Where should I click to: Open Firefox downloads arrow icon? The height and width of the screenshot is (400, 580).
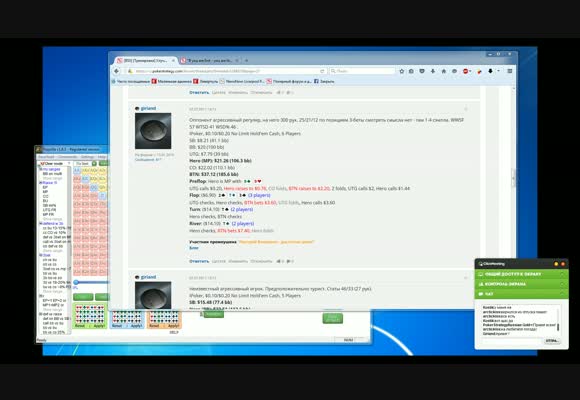[432, 71]
